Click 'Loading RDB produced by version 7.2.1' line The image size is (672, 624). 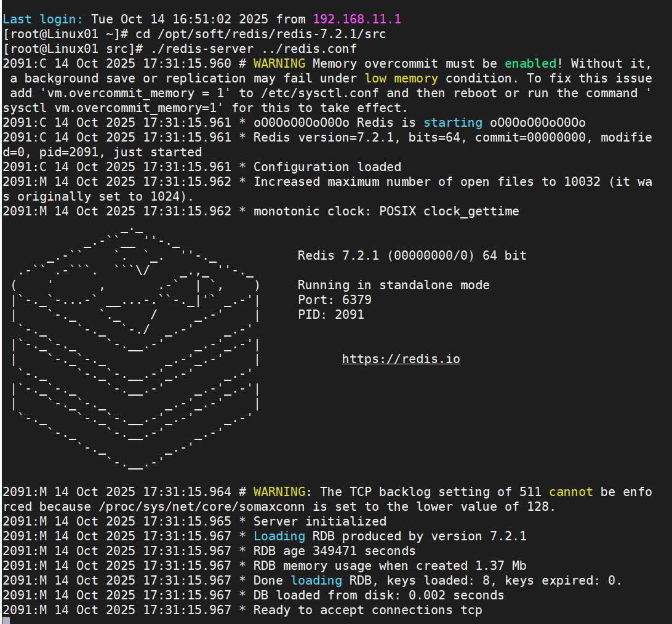click(x=265, y=537)
